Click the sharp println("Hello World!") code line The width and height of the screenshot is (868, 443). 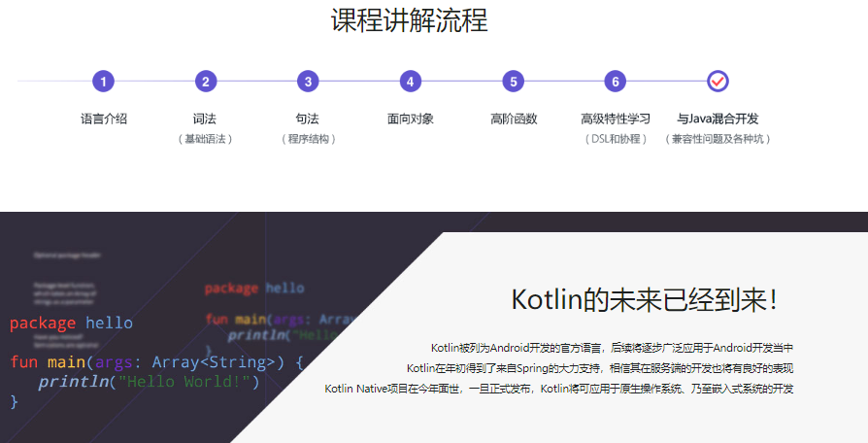coord(149,382)
